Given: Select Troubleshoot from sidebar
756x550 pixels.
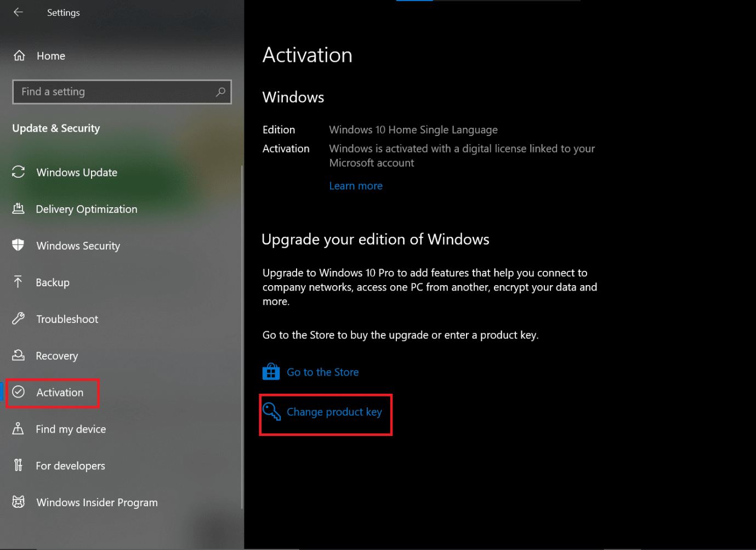Looking at the screenshot, I should tap(67, 319).
